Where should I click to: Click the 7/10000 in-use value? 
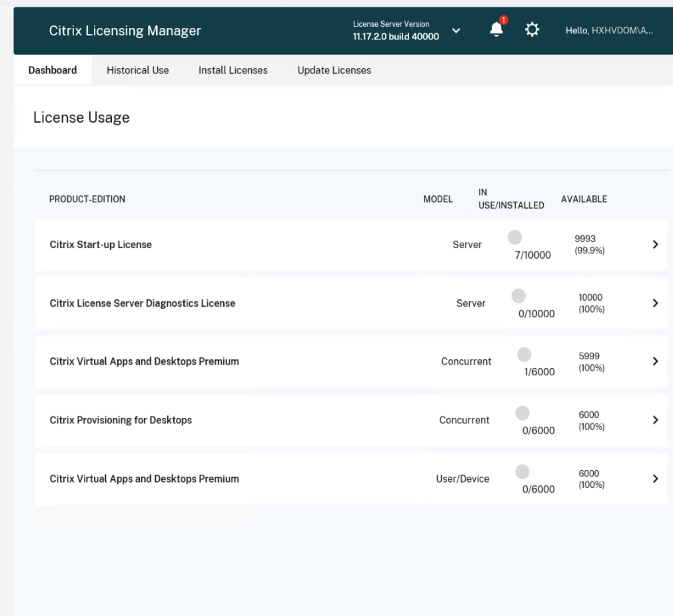click(x=532, y=255)
